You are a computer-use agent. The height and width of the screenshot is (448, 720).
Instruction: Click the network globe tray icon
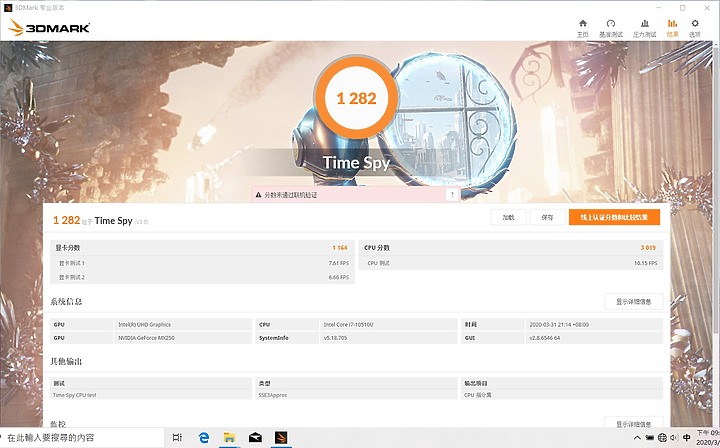click(662, 437)
